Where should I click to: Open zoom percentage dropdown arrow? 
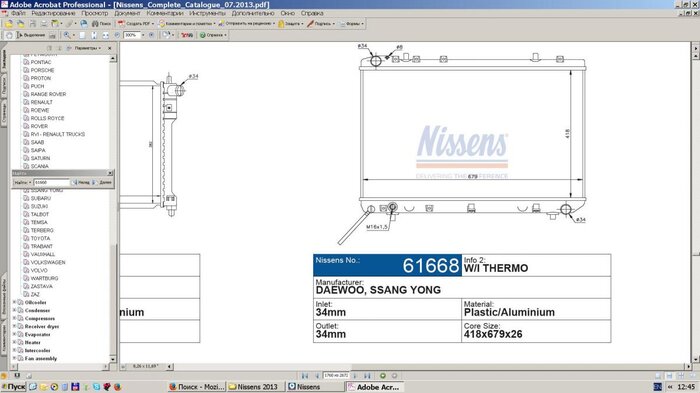point(143,35)
